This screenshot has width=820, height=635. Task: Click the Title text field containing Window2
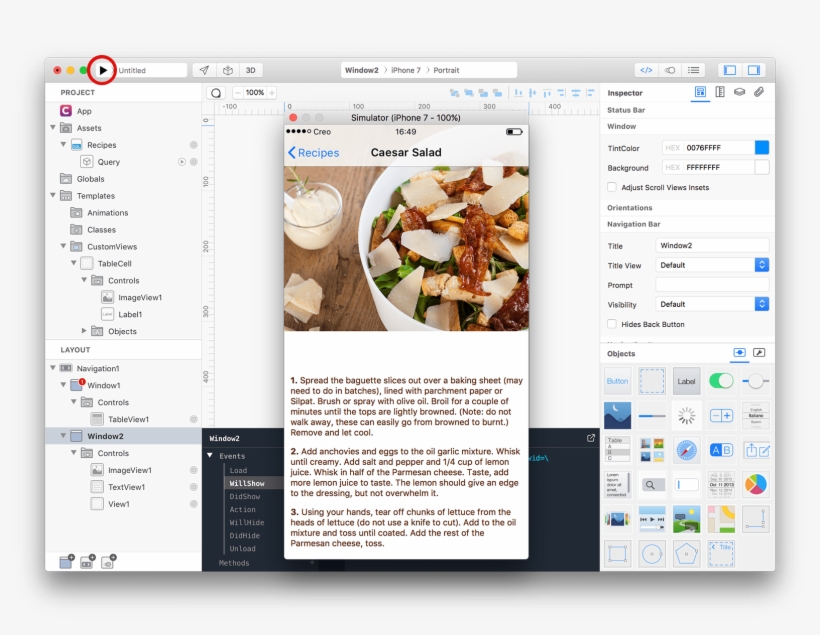pos(711,245)
